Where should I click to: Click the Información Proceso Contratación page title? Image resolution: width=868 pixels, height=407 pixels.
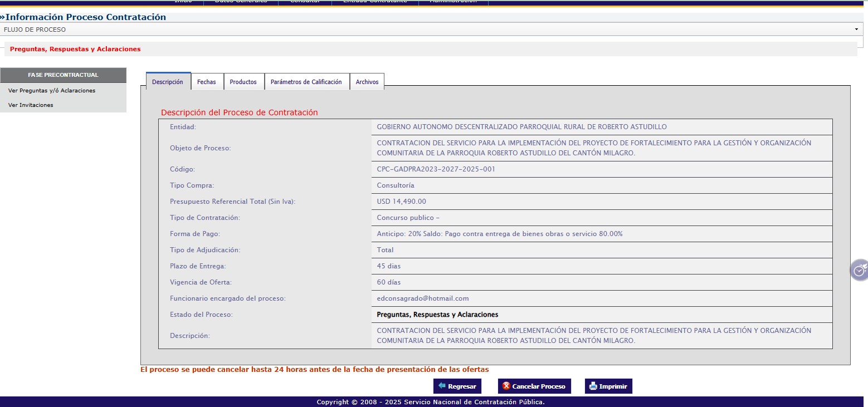(x=85, y=17)
